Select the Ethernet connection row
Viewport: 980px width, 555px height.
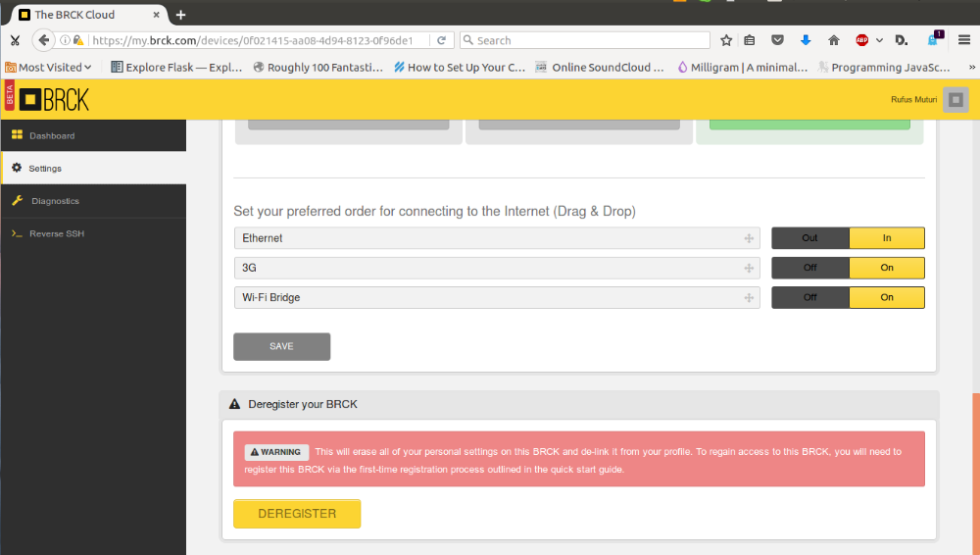point(497,238)
